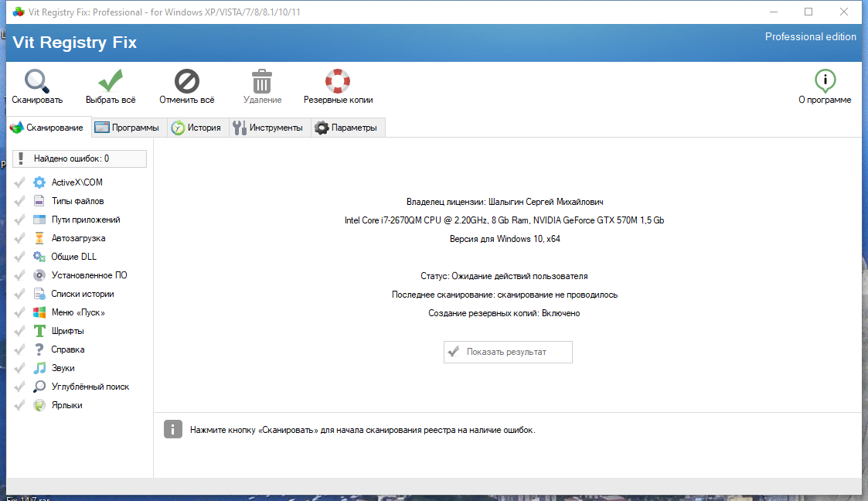868x501 pixels.
Task: Click the Vit Registry Fix banner title
Action: click(x=75, y=42)
